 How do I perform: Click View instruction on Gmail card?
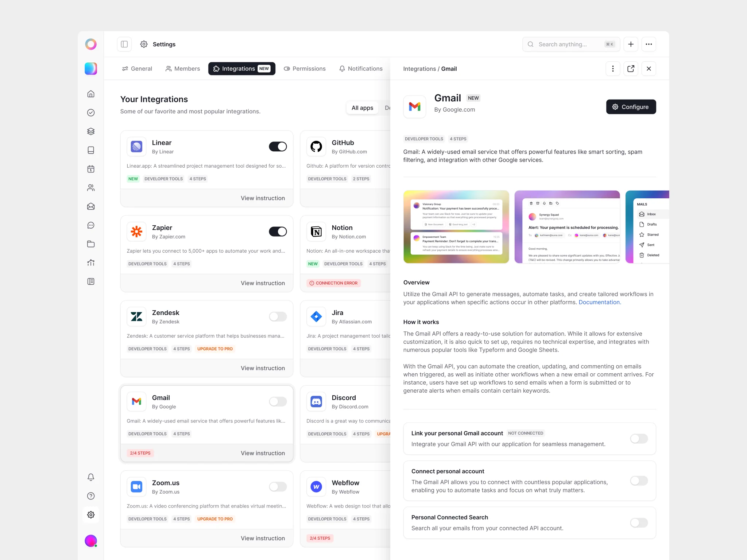pos(263,453)
